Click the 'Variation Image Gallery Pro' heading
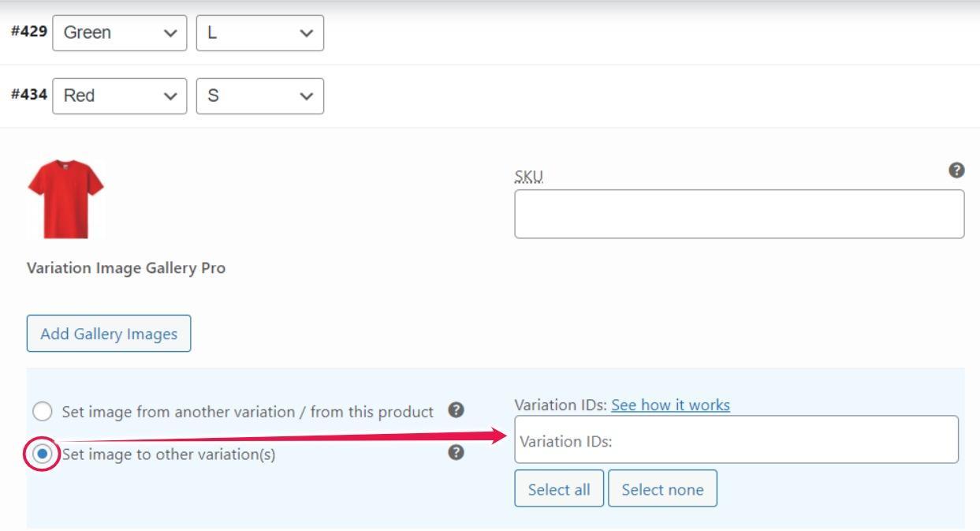The height and width of the screenshot is (531, 980). click(x=126, y=268)
